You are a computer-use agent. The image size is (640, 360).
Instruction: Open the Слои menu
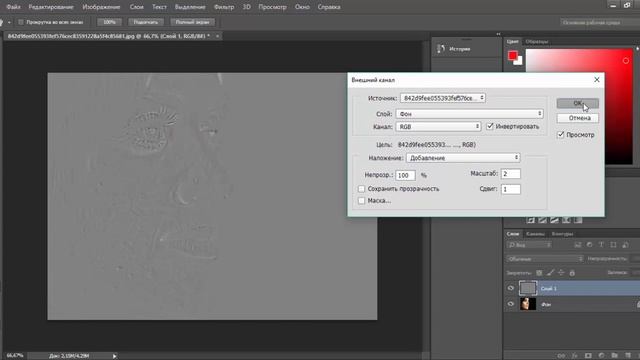pos(136,7)
